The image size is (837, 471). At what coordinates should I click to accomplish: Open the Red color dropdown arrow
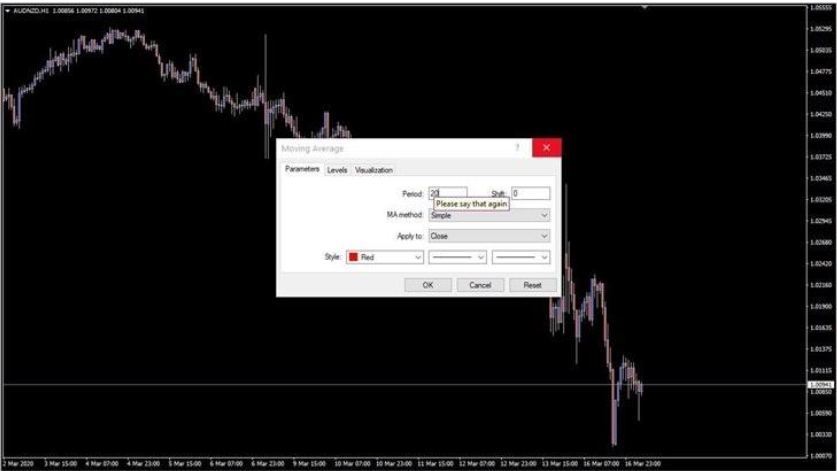click(416, 257)
